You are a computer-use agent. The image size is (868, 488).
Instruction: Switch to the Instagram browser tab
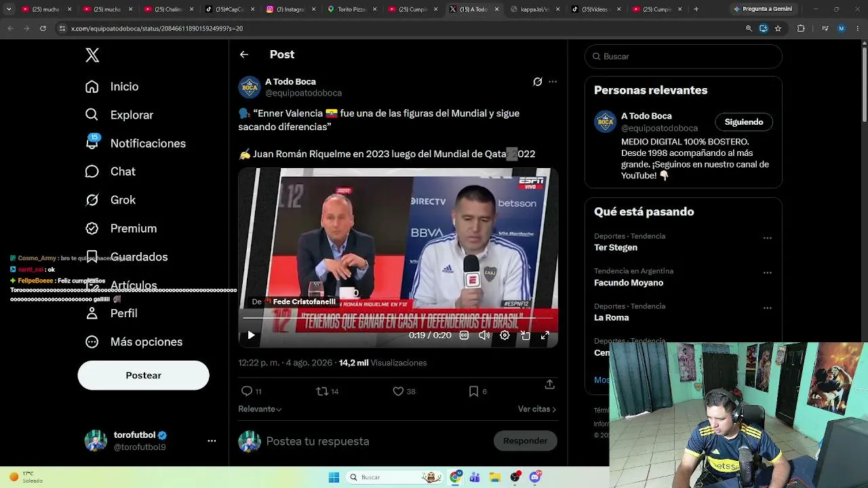coord(290,9)
